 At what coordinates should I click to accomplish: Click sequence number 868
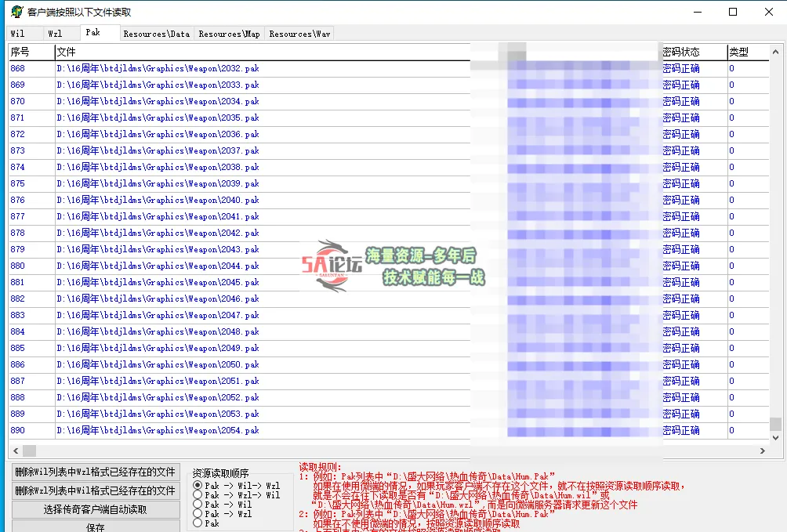tap(17, 68)
